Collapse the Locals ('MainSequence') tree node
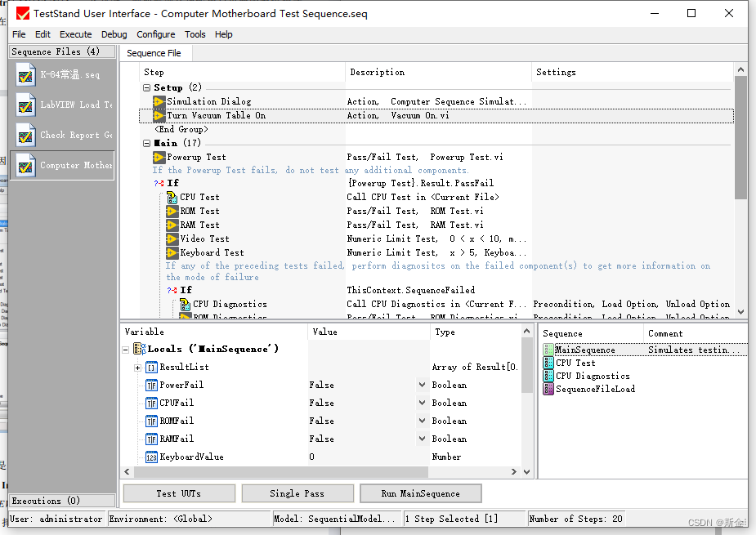Image resolution: width=756 pixels, height=535 pixels. [125, 350]
